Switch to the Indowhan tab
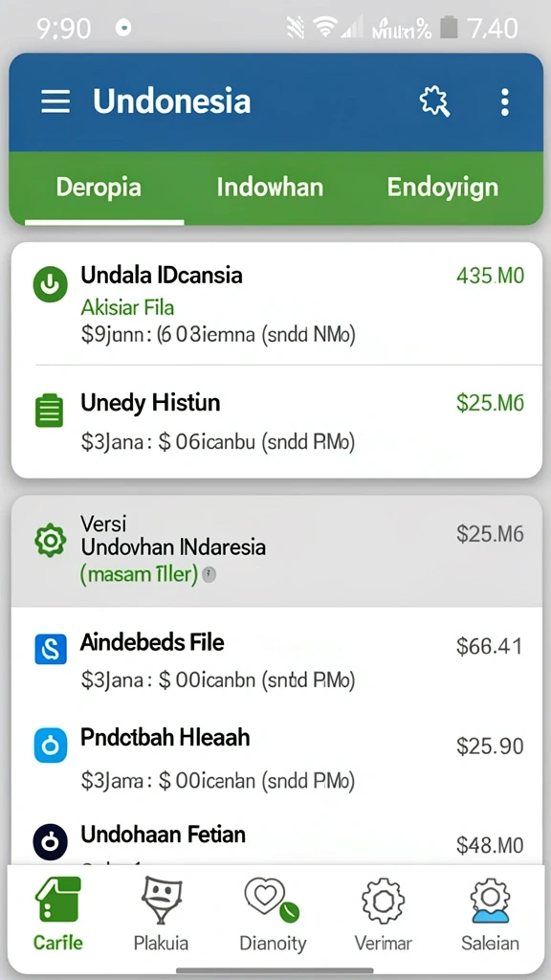Screen dimensions: 551x980 [x=270, y=188]
